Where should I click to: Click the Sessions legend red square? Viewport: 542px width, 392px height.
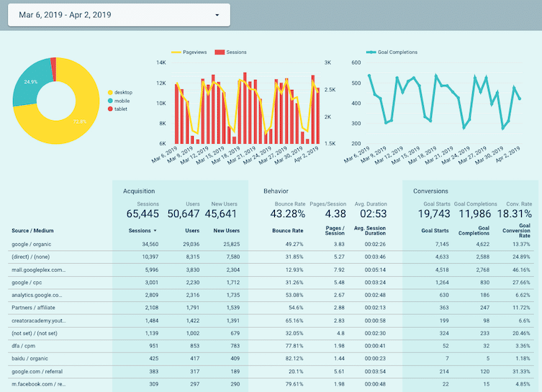222,53
